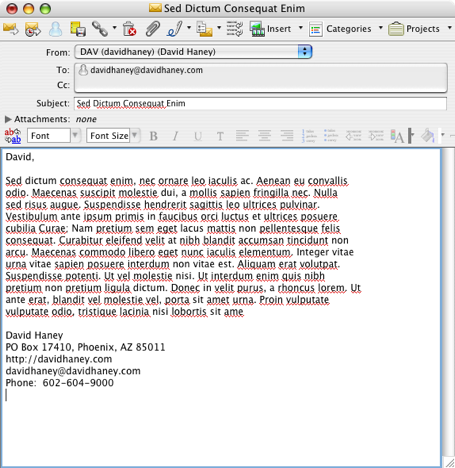The image size is (455, 468).
Task: Click the Categories list icon
Action: [316, 30]
